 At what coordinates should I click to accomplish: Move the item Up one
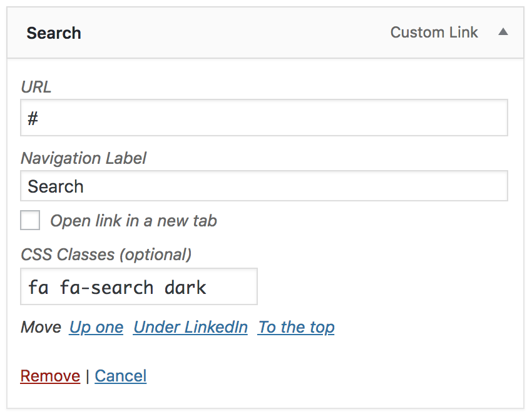pos(96,327)
